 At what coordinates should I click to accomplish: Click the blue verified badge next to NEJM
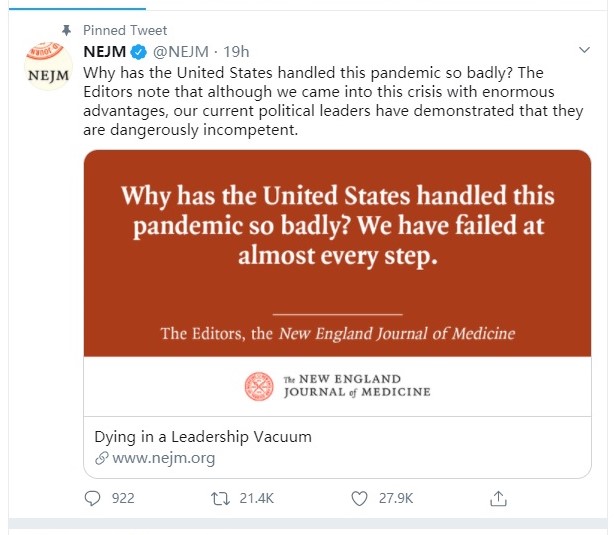coord(141,49)
